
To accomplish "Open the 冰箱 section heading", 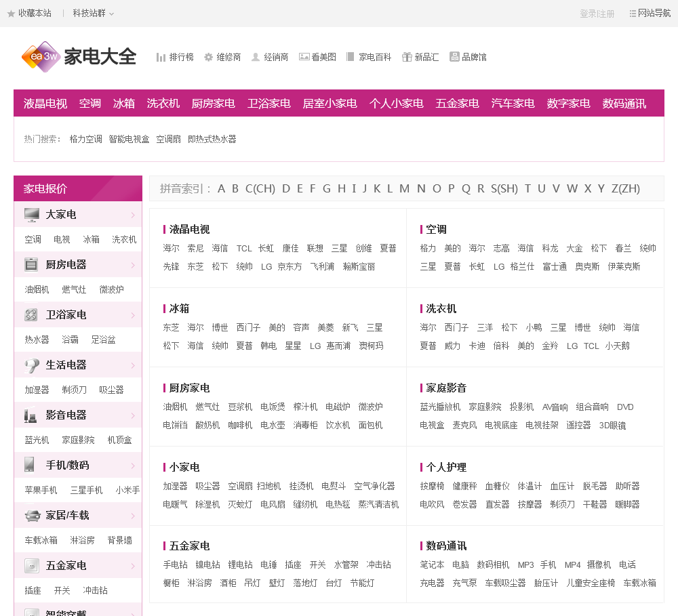I will (179, 308).
